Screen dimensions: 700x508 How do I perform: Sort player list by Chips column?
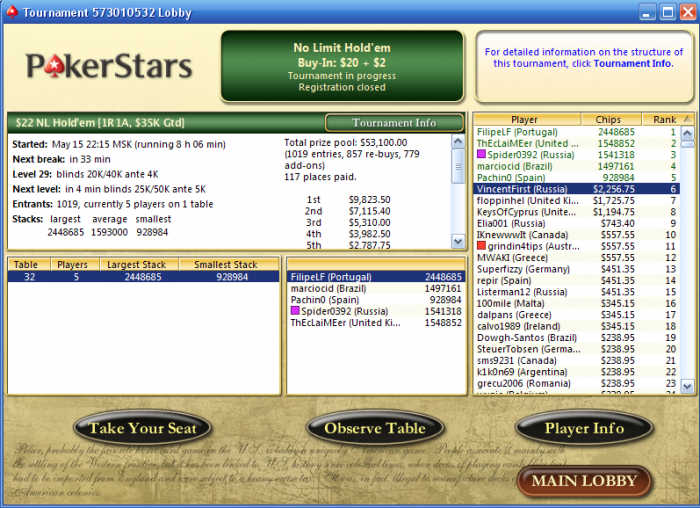point(611,119)
